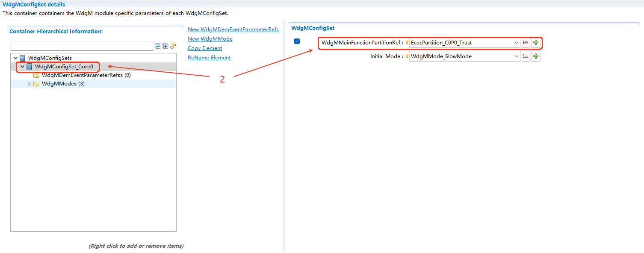The width and height of the screenshot is (644, 253).
Task: Click inside the container search filter field
Action: point(81,46)
